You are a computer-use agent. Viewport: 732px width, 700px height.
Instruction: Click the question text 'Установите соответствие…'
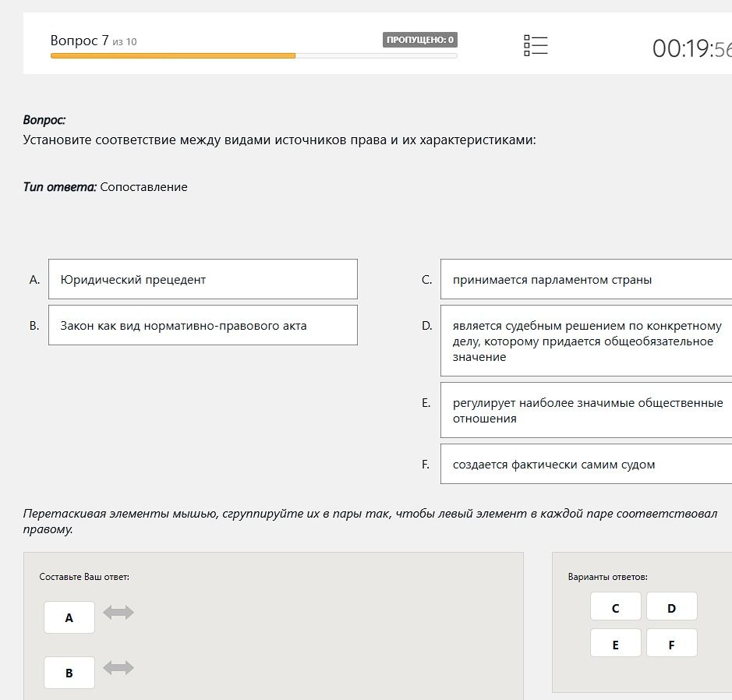click(x=279, y=140)
